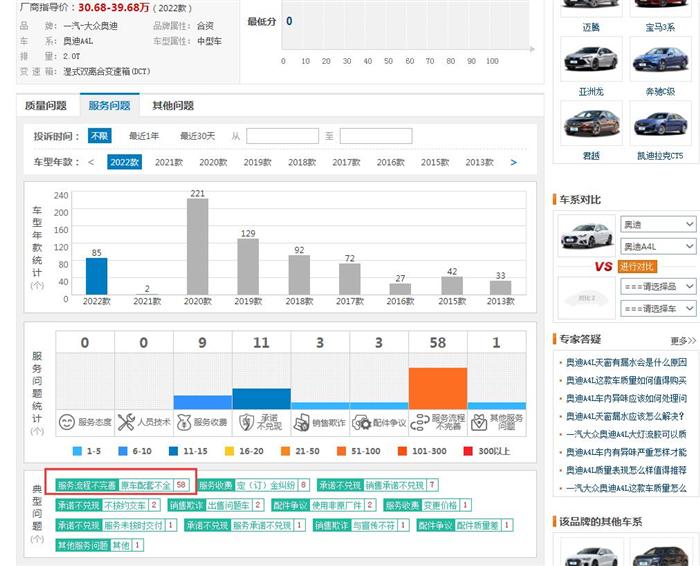Select the 2019款 model year
The height and width of the screenshot is (566, 700).
pyautogui.click(x=257, y=162)
